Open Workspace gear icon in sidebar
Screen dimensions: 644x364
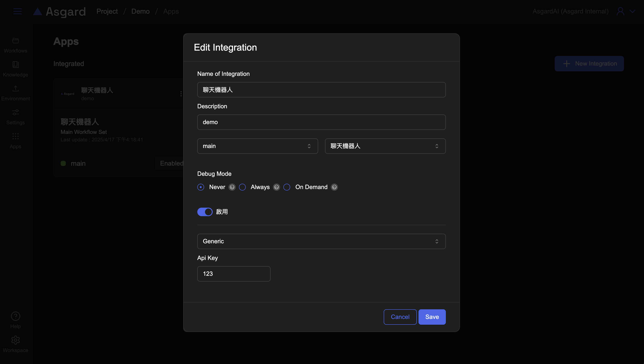coord(16,340)
